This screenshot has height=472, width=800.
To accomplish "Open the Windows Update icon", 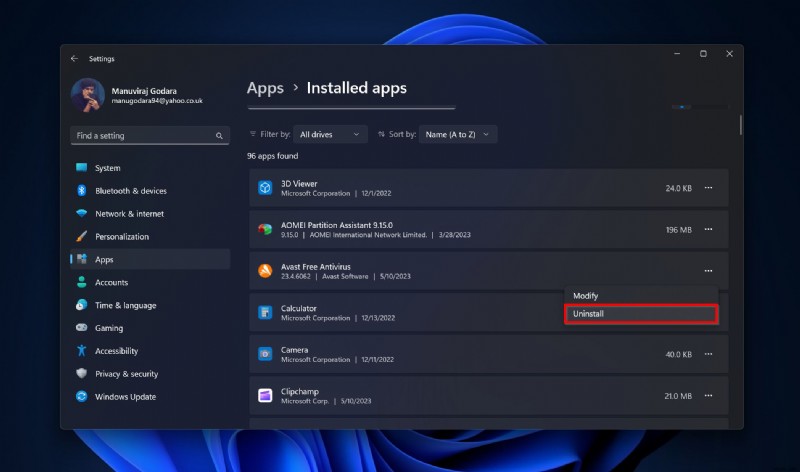I will 82,396.
